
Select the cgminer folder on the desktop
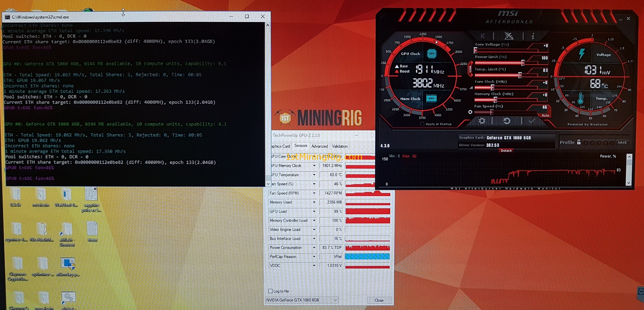click(x=16, y=232)
